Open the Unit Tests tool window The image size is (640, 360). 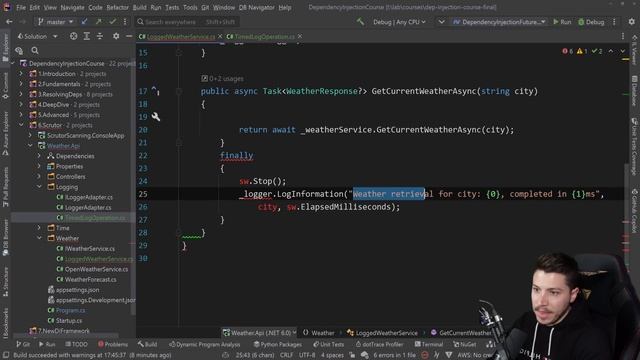pos(329,344)
